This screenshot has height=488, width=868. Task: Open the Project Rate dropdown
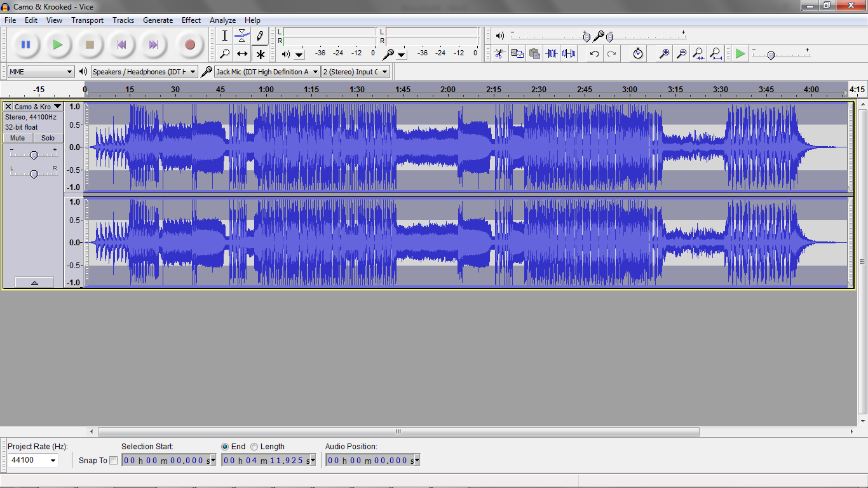point(33,460)
